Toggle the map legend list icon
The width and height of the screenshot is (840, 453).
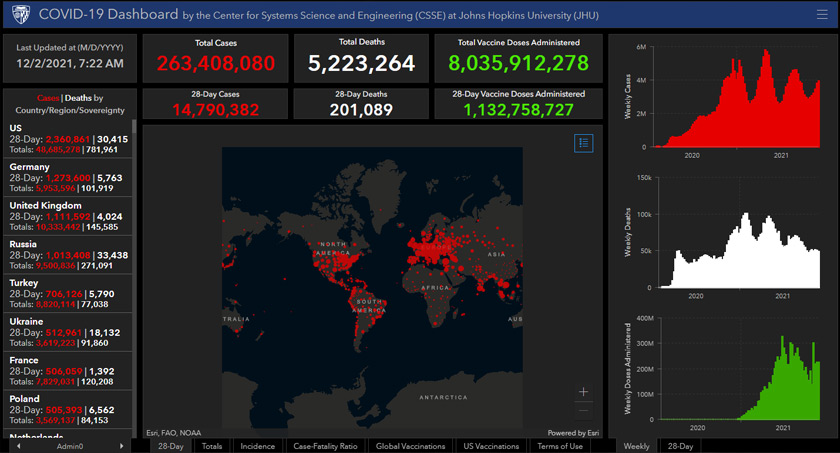[584, 143]
